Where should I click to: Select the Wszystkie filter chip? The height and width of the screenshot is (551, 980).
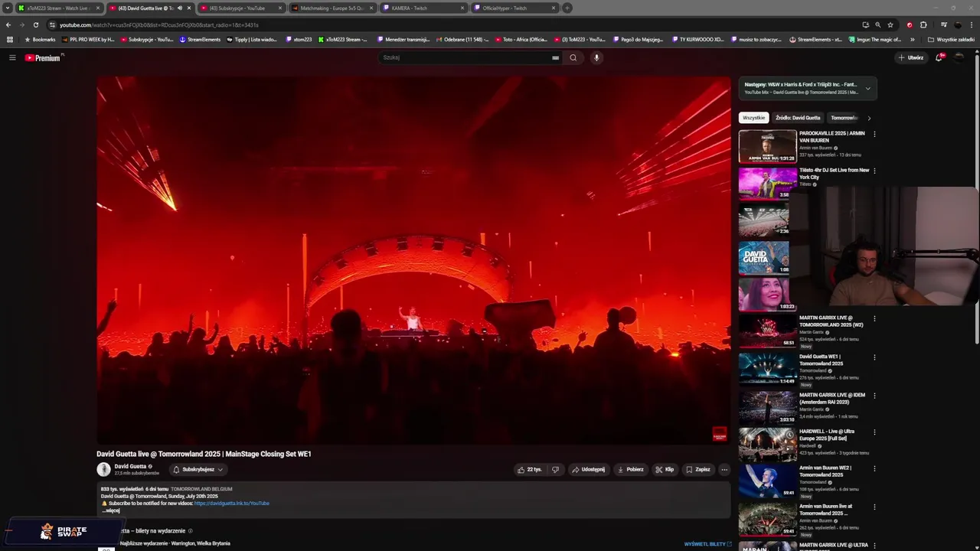753,118
